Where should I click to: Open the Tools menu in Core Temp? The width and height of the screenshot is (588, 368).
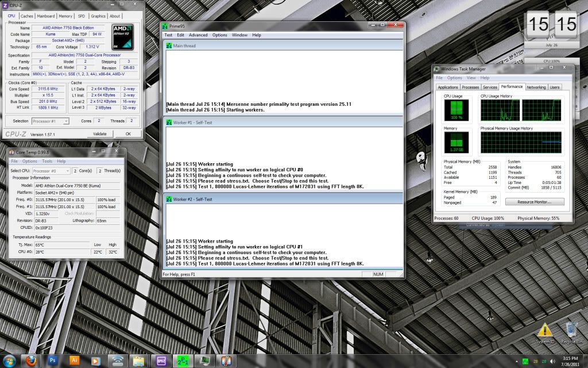coord(47,161)
